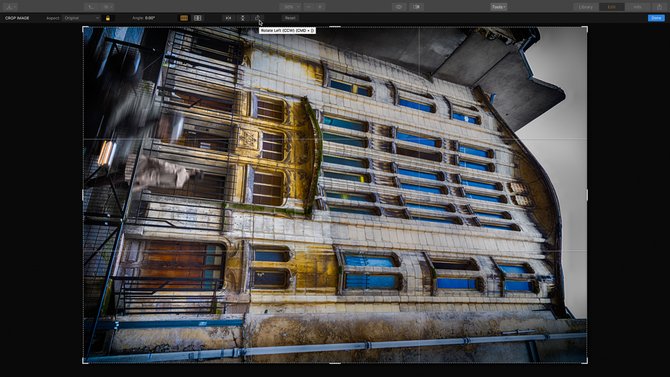Switch to the alternate grid overlay icon
The height and width of the screenshot is (377, 670).
[x=197, y=18]
